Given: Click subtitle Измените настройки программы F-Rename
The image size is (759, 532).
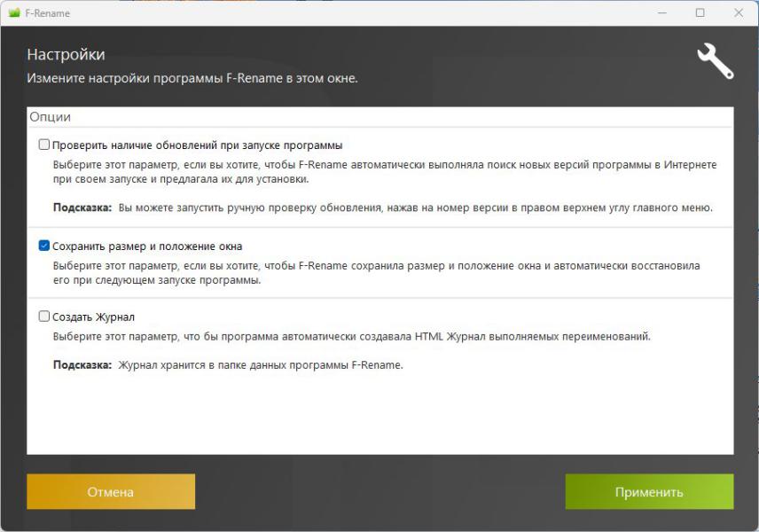Looking at the screenshot, I should 192,78.
